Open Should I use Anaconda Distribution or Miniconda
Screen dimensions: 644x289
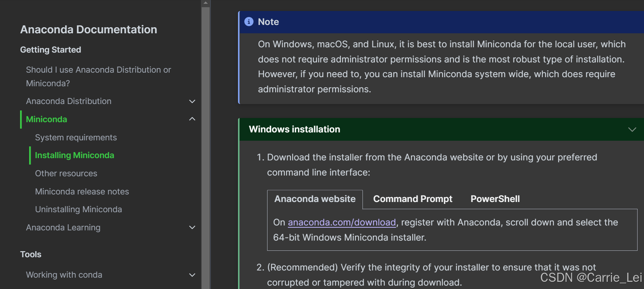98,76
